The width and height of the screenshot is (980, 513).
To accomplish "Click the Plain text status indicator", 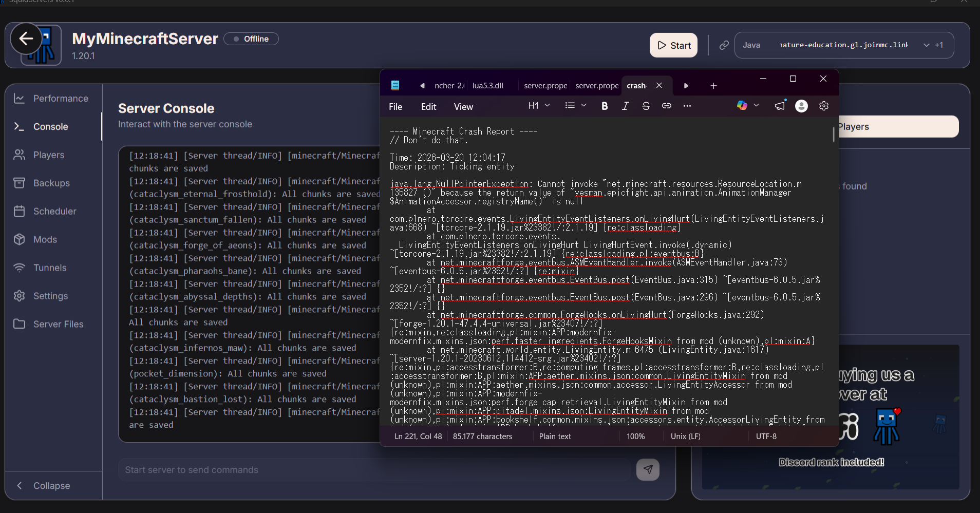I will pyautogui.click(x=555, y=436).
